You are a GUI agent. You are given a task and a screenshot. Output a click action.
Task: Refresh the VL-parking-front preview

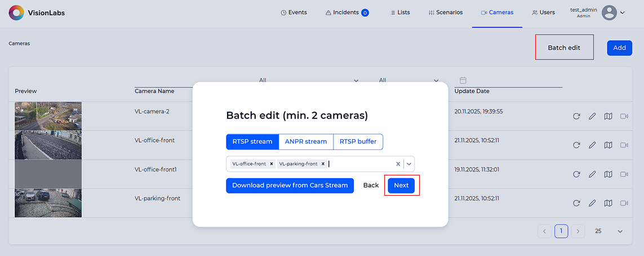[x=576, y=203]
